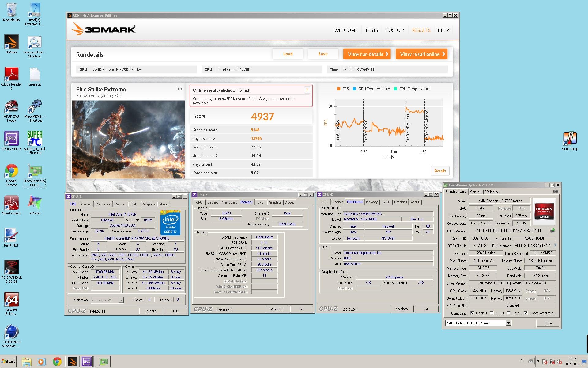The image size is (588, 368).
Task: Open the Core Temp desktop icon
Action: tap(570, 141)
